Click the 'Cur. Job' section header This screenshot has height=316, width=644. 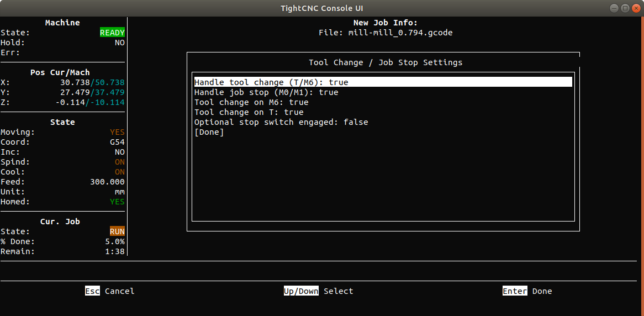[60, 222]
